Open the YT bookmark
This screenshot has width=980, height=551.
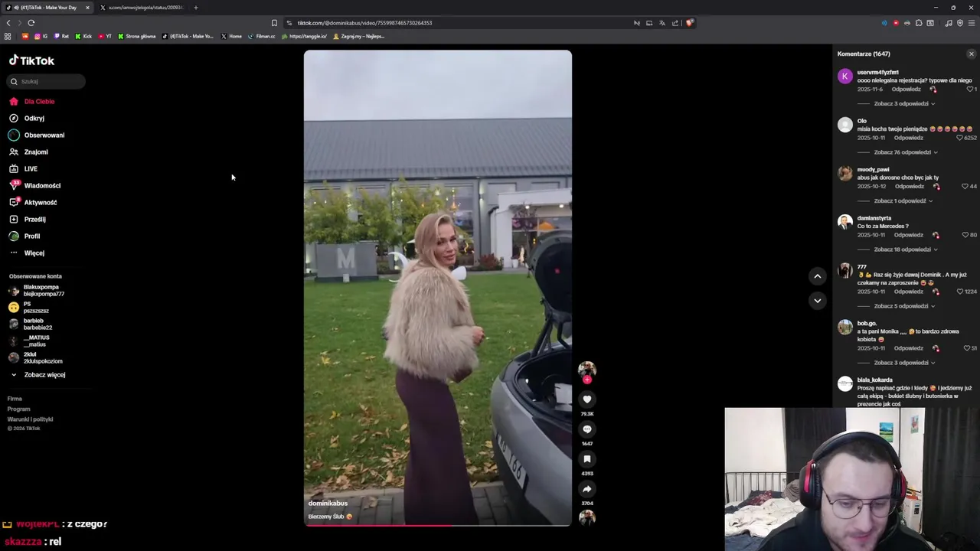[105, 36]
